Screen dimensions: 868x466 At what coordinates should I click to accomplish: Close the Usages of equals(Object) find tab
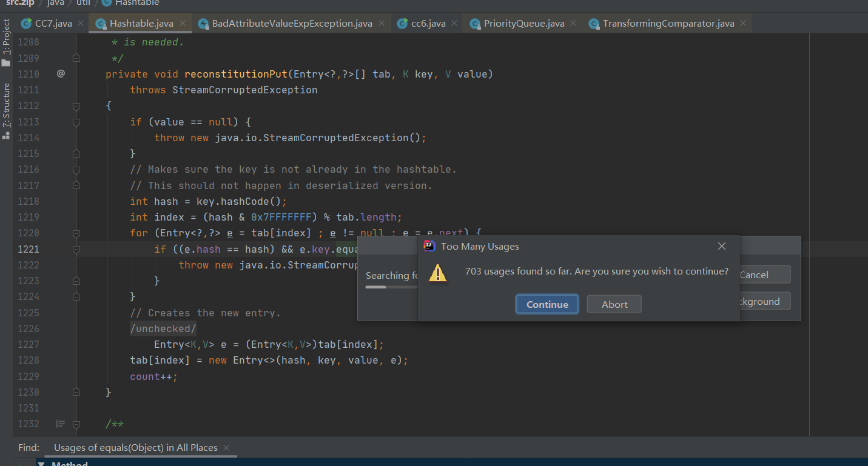[x=226, y=448]
